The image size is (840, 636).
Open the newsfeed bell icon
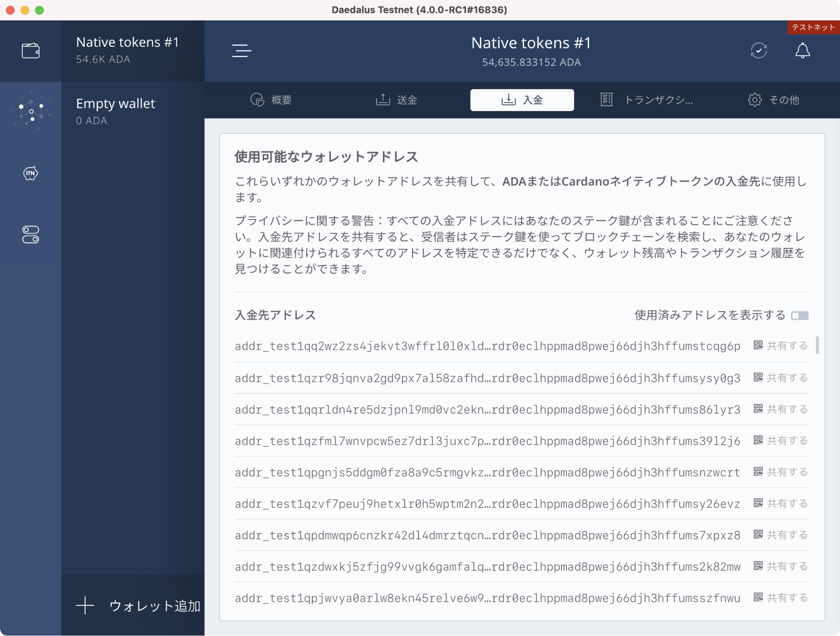pos(803,50)
